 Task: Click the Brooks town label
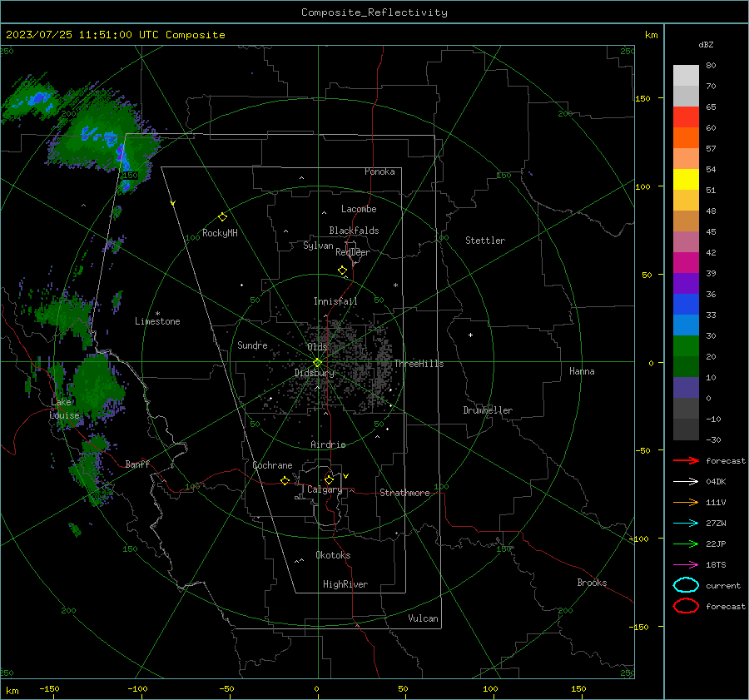pyautogui.click(x=592, y=583)
